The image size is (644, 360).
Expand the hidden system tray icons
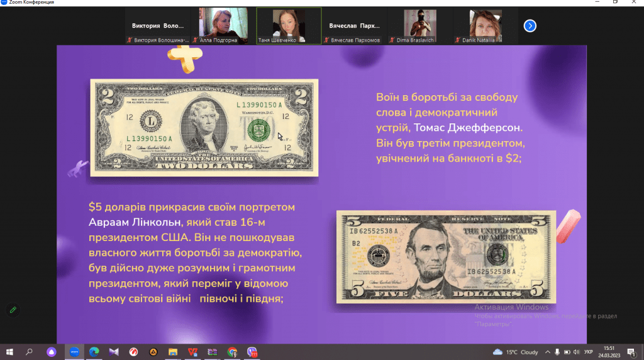[548, 352]
